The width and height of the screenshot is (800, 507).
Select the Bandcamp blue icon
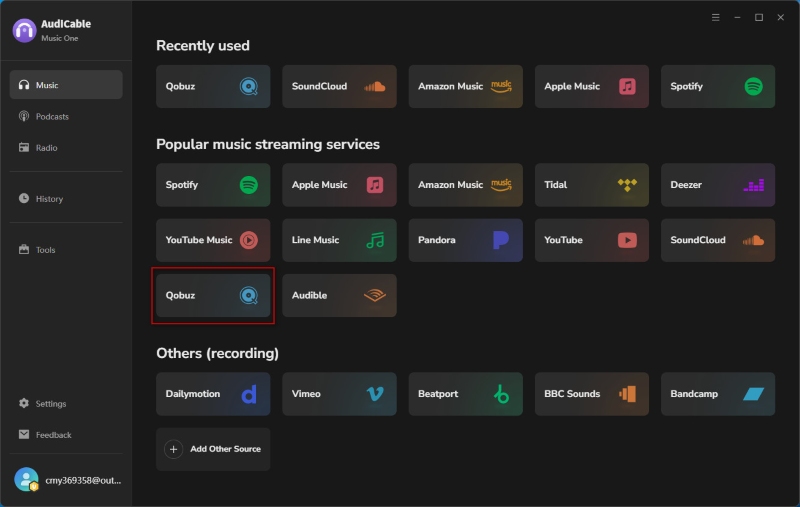coord(754,394)
